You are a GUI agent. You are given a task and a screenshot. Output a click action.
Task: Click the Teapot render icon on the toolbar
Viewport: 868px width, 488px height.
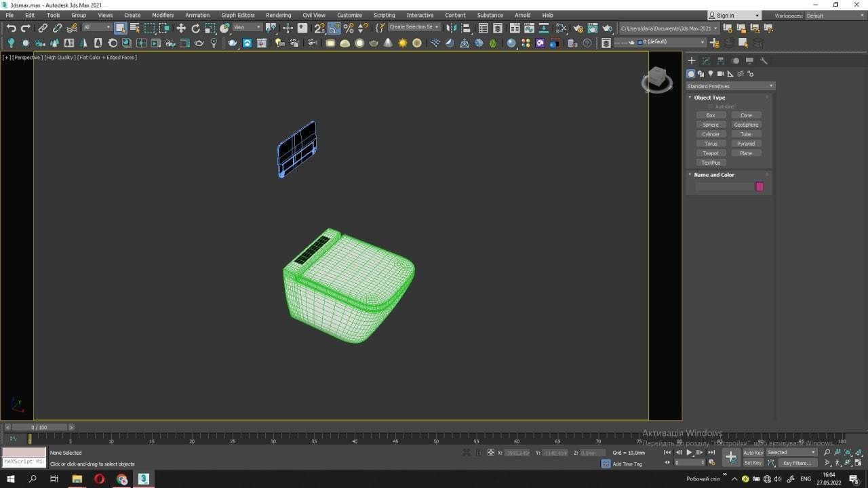[x=607, y=28]
